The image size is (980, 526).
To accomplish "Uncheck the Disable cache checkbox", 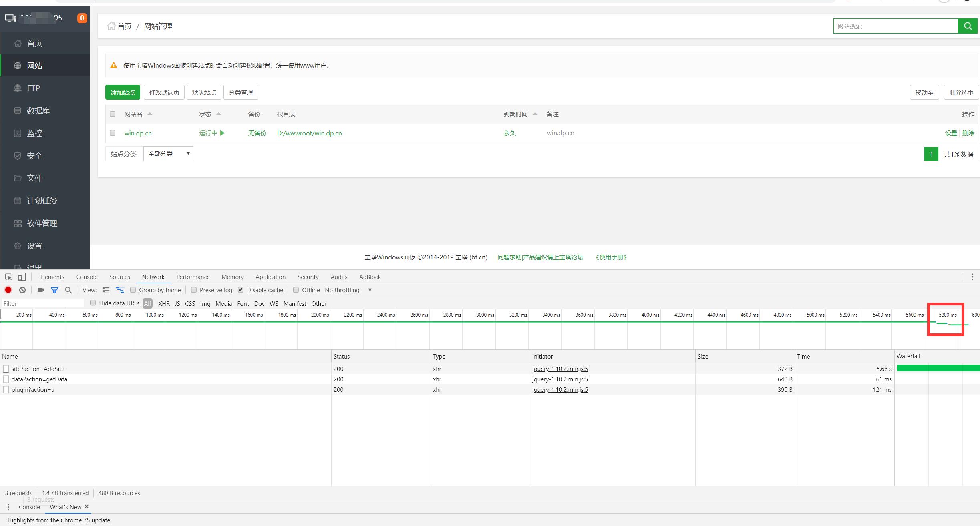I will [241, 290].
